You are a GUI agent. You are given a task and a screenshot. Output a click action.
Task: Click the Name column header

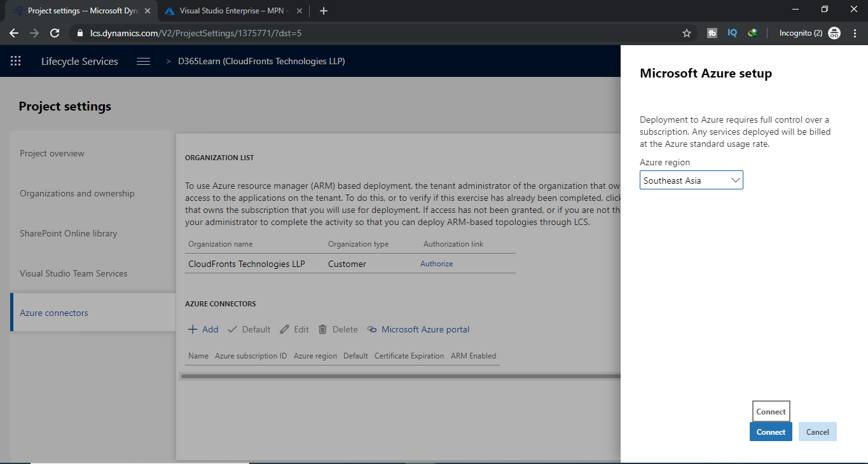click(x=198, y=356)
